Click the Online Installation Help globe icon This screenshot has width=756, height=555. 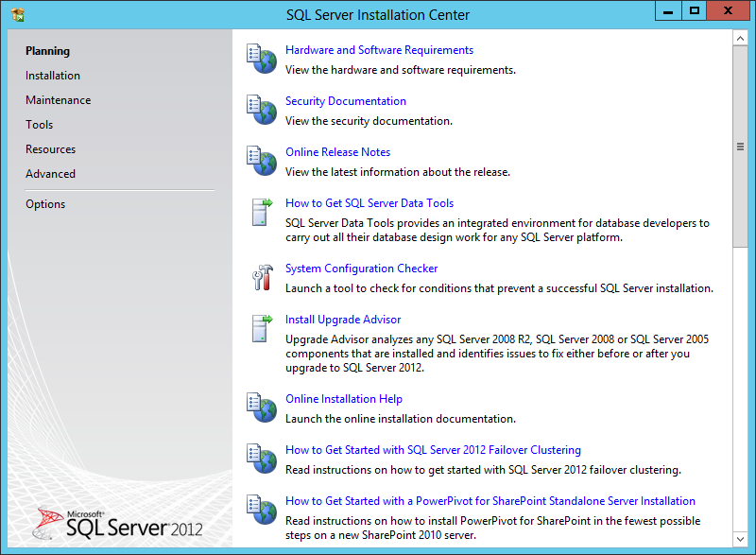(x=260, y=408)
